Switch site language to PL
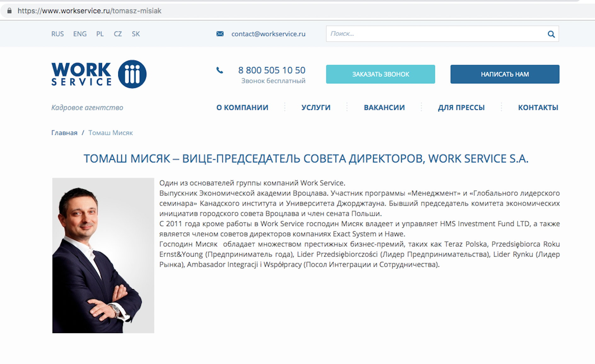 [x=100, y=34]
